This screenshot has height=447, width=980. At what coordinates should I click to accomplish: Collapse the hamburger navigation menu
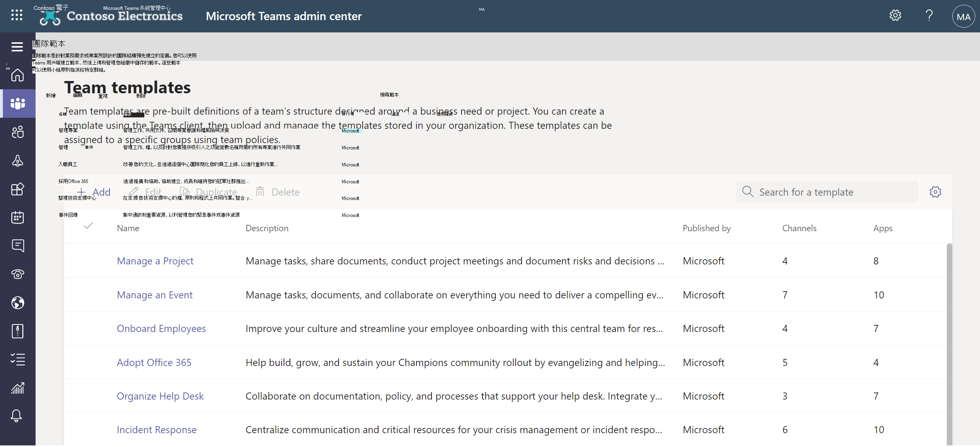17,47
